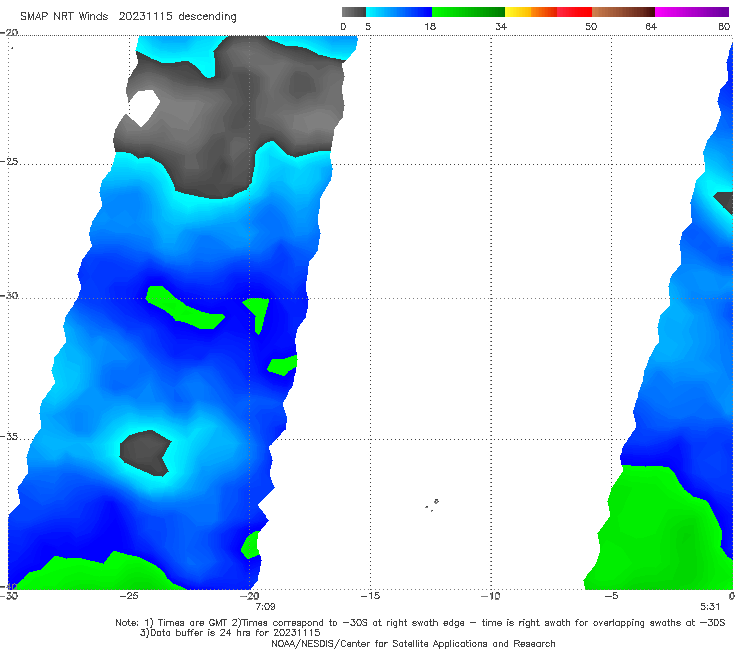740x650 pixels.
Task: Click the 'Data buffer is 24 hrs' note
Action: [230, 633]
